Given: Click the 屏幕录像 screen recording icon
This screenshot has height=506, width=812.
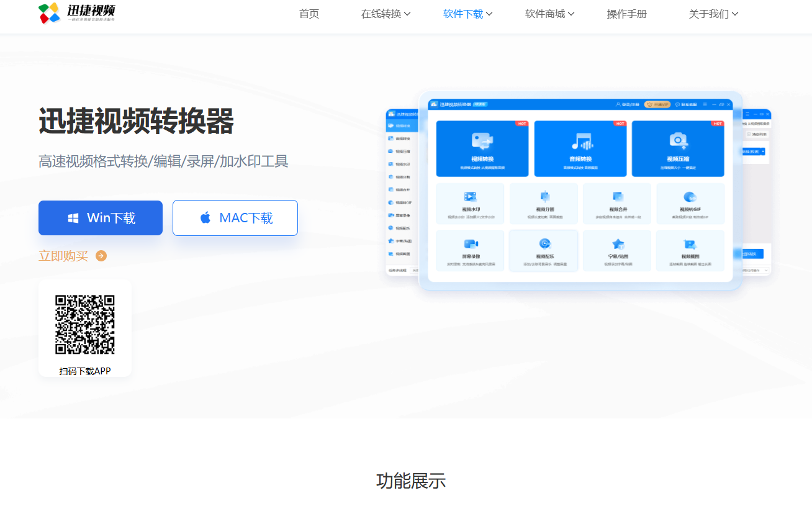Looking at the screenshot, I should pos(471,244).
